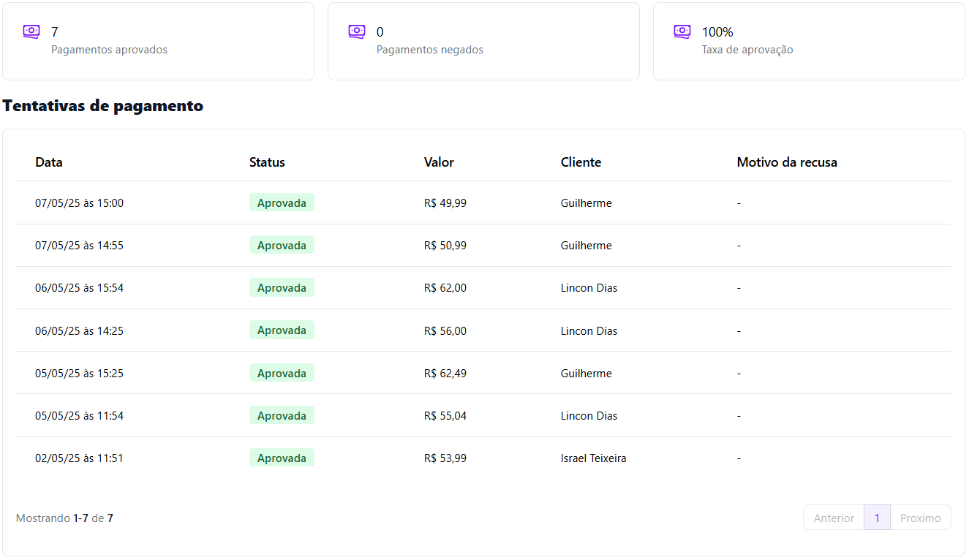This screenshot has height=560, width=969.
Task: Click the Cliente column header
Action: [x=581, y=162]
